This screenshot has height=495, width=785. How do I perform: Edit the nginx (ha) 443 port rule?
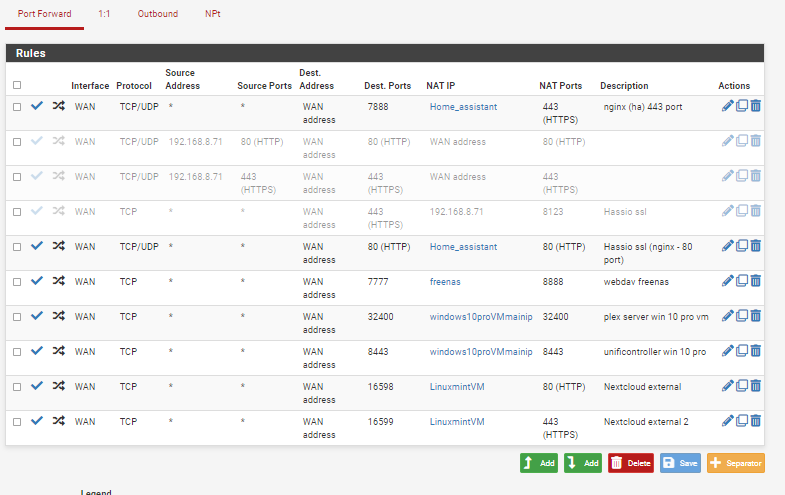point(727,106)
